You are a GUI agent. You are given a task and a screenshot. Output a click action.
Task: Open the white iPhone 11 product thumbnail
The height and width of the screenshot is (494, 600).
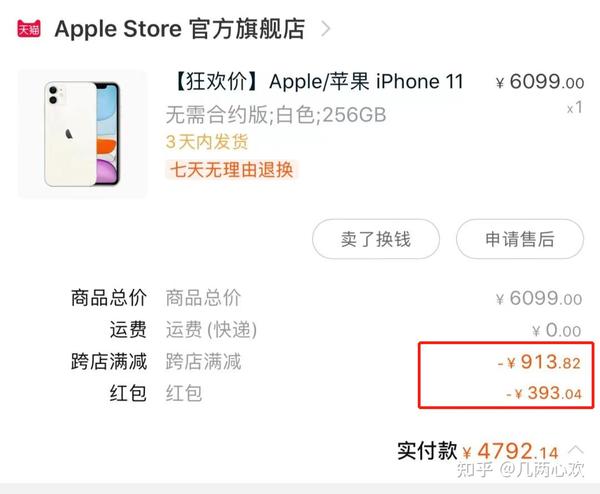pos(82,134)
